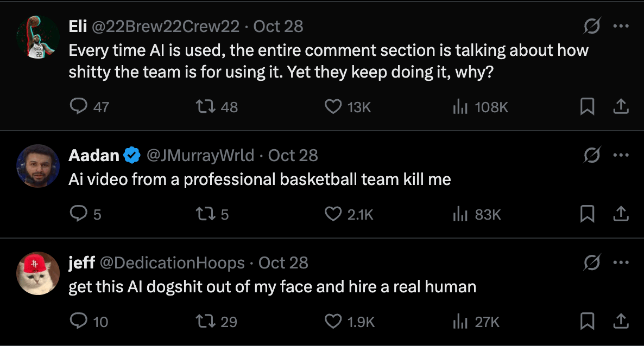Click Aadan's verified badge
This screenshot has height=346, width=644.
point(131,156)
